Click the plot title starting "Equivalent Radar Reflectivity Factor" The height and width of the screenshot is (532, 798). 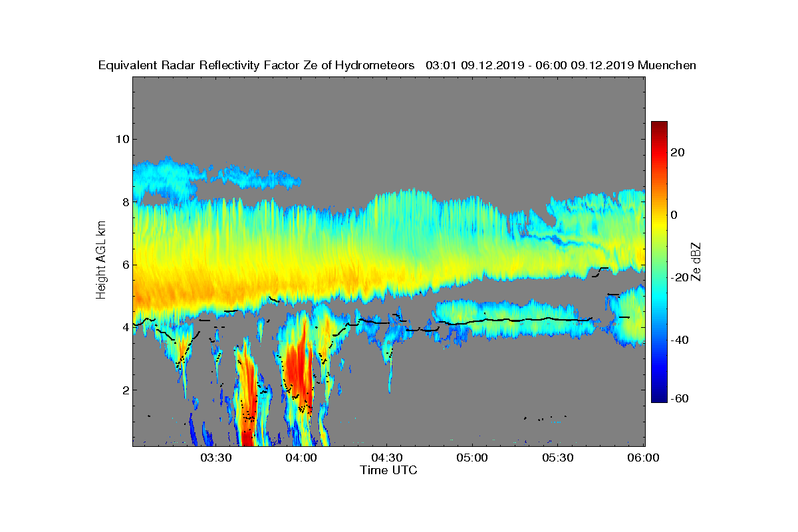pyautogui.click(x=397, y=65)
